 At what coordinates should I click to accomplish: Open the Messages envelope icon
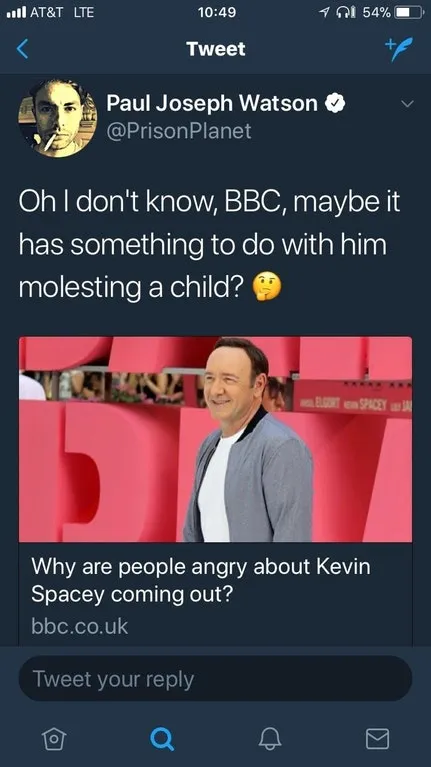click(378, 738)
